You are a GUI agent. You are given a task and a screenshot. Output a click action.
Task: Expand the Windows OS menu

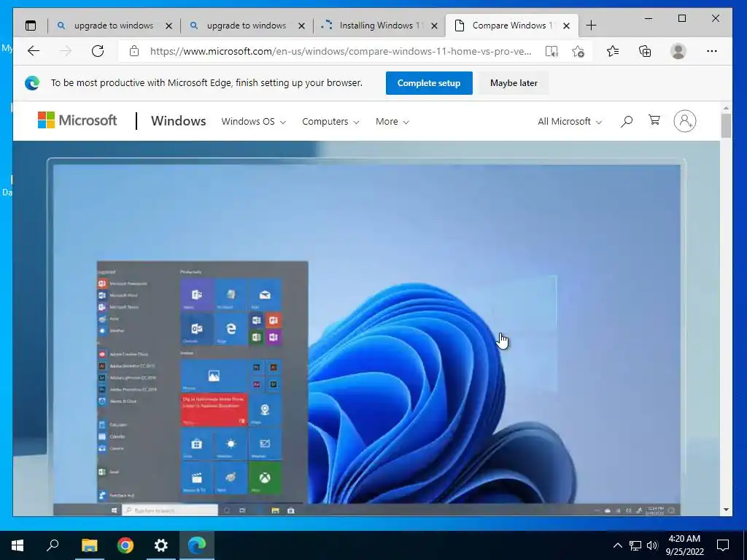click(x=253, y=122)
